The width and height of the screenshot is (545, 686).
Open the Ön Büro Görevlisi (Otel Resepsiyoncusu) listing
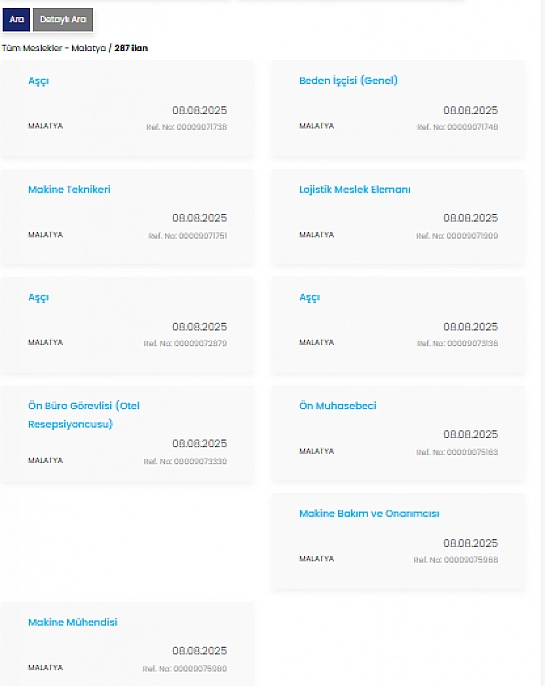[x=84, y=415]
